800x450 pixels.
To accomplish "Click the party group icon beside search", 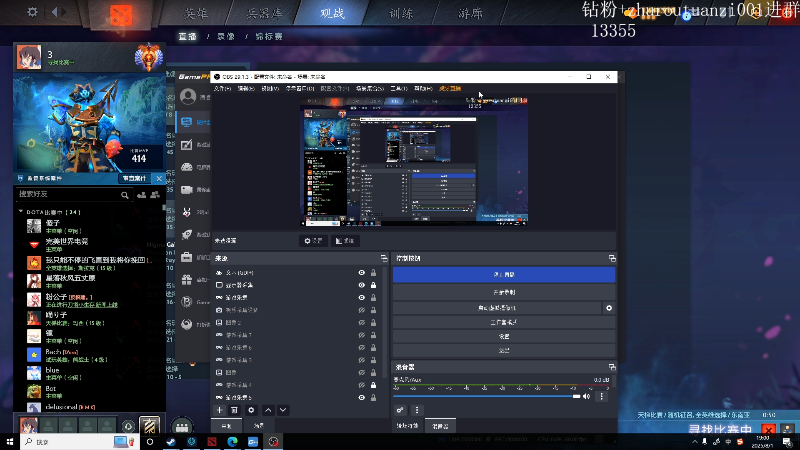I will click(x=155, y=194).
